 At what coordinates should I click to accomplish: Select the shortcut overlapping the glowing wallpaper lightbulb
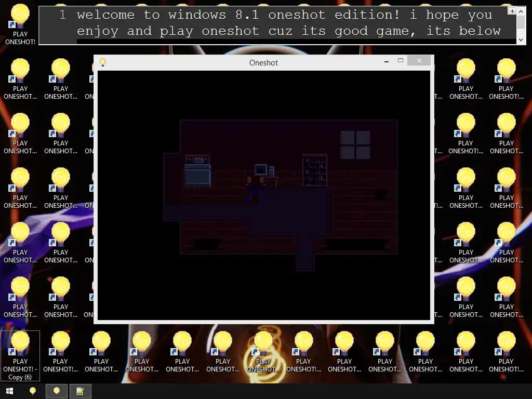pos(263,352)
